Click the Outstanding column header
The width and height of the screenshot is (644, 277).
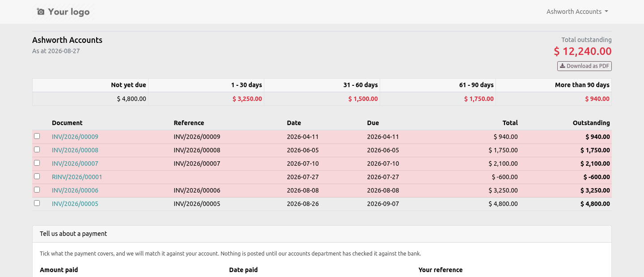(591, 123)
